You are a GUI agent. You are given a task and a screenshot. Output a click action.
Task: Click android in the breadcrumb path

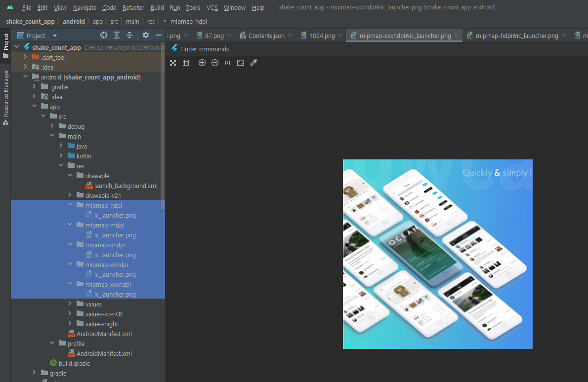74,21
